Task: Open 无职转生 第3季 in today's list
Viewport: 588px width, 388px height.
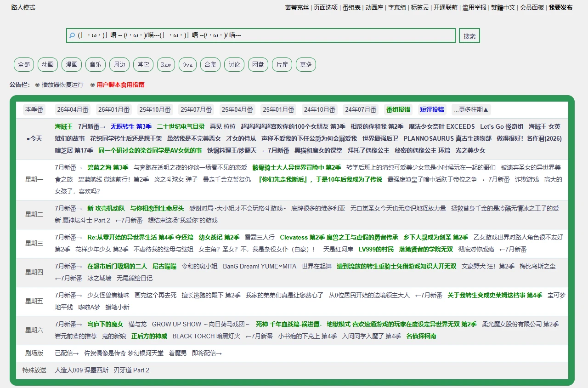Action: (x=131, y=126)
